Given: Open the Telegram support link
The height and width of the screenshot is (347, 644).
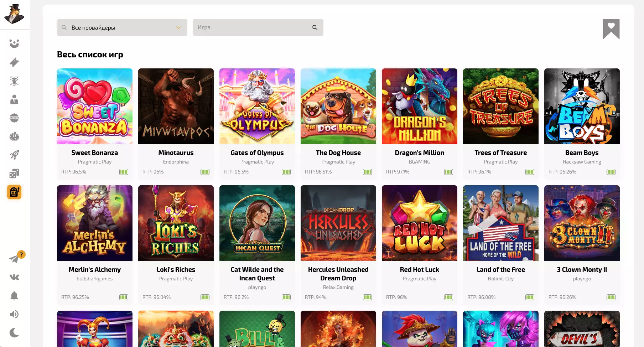Looking at the screenshot, I should [x=14, y=259].
